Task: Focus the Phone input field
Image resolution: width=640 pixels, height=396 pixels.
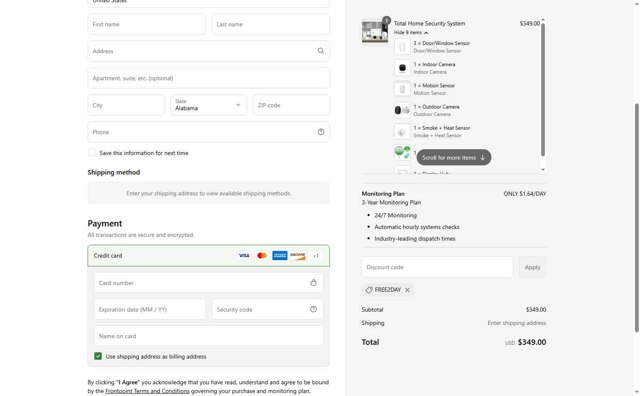Action: 208,132
